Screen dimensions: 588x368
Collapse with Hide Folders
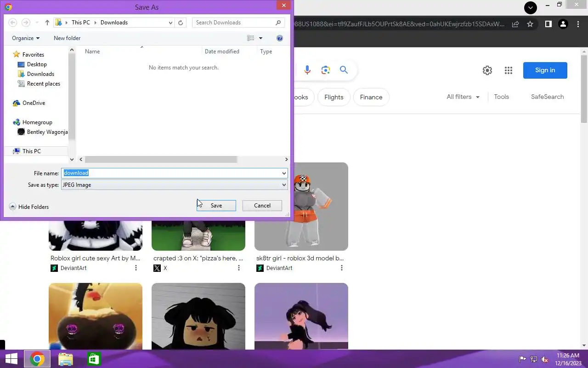click(29, 207)
